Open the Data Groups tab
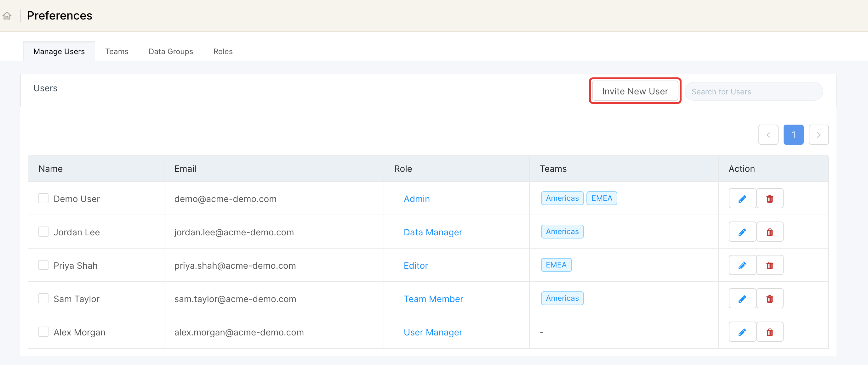This screenshot has width=868, height=365. [x=171, y=52]
